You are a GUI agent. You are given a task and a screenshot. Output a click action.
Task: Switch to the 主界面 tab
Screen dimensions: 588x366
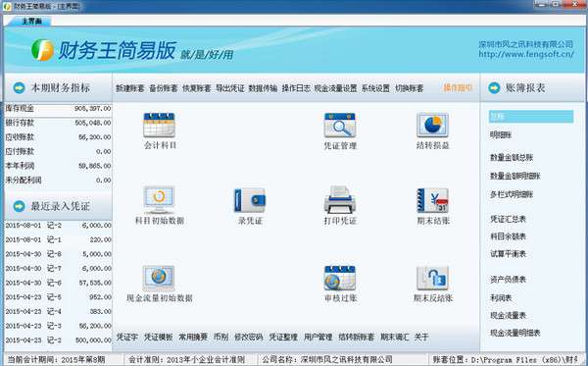tap(31, 22)
